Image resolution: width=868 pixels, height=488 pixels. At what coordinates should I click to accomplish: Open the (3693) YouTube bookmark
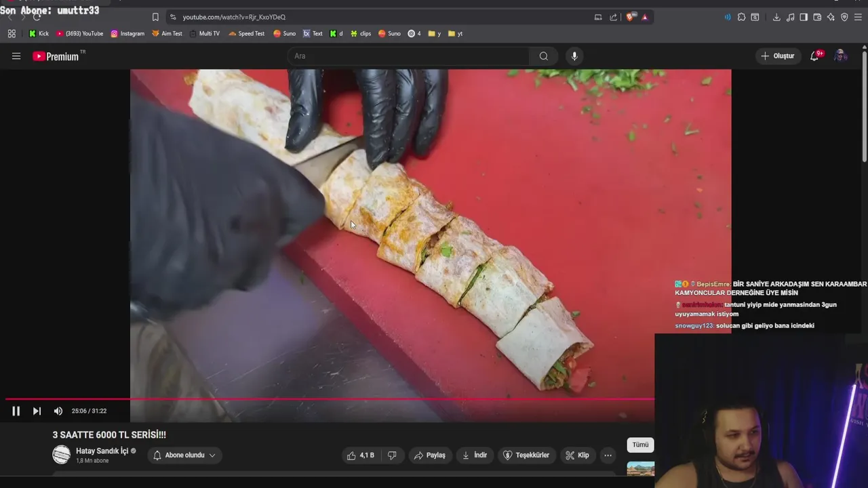click(80, 33)
